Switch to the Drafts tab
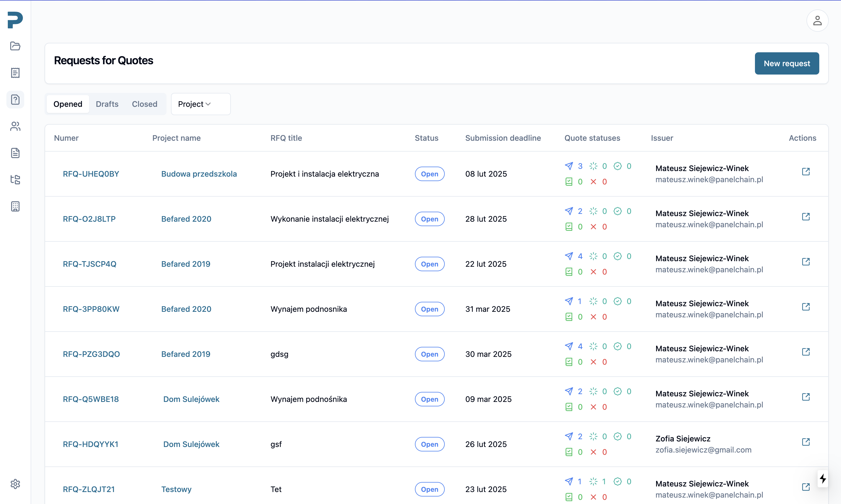Image resolution: width=841 pixels, height=504 pixels. 107,104
